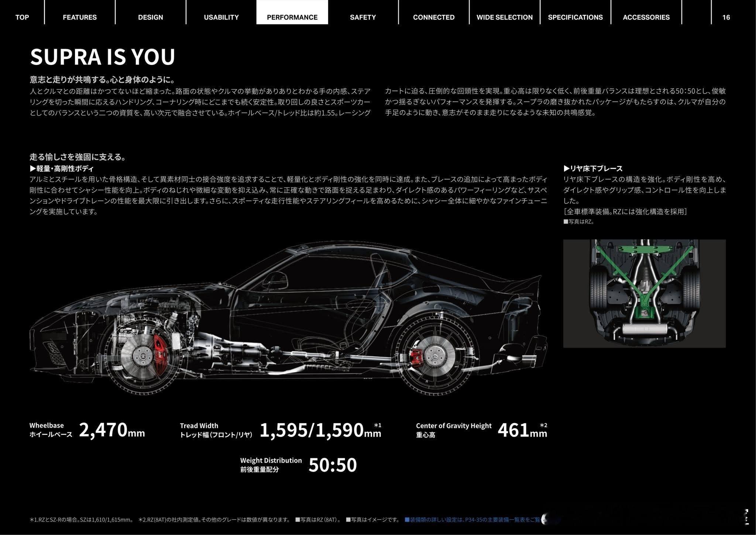Click the ■写真はイメージです note
756x535 pixels.
(x=373, y=520)
